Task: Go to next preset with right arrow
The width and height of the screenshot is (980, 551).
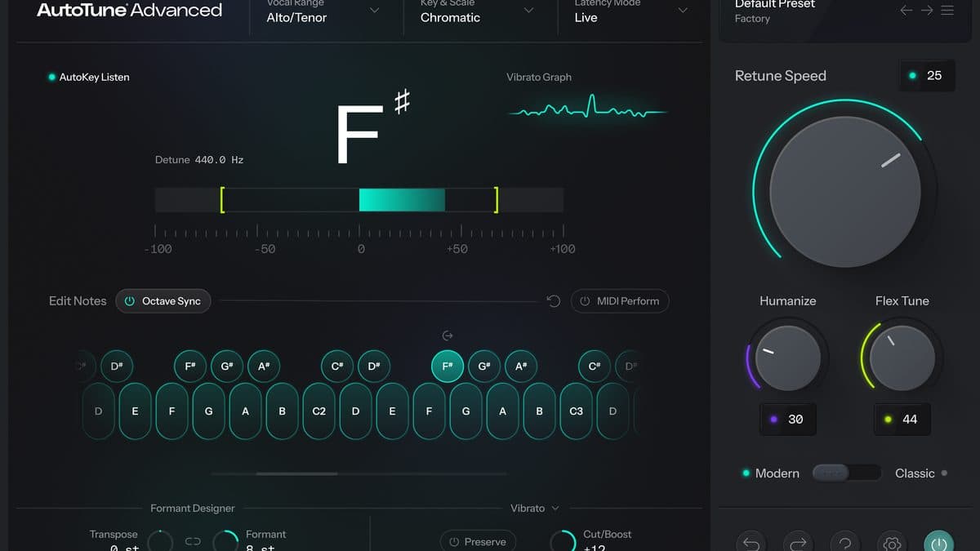Action: point(927,11)
